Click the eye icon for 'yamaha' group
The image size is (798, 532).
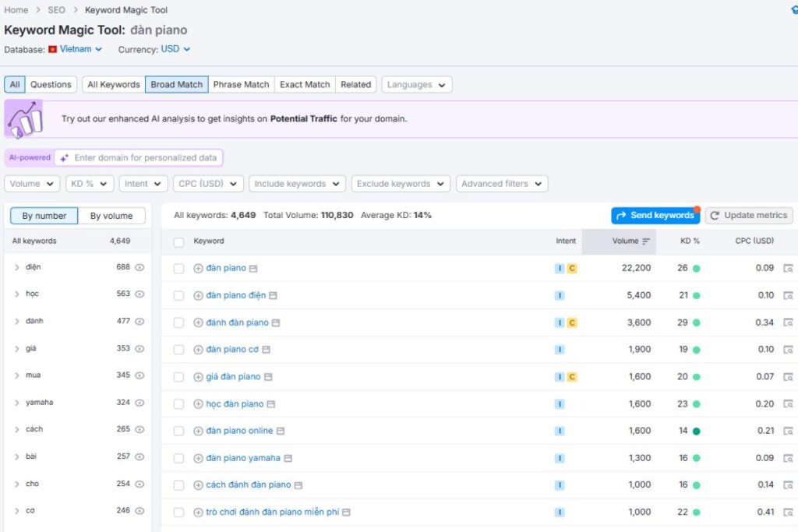[139, 403]
